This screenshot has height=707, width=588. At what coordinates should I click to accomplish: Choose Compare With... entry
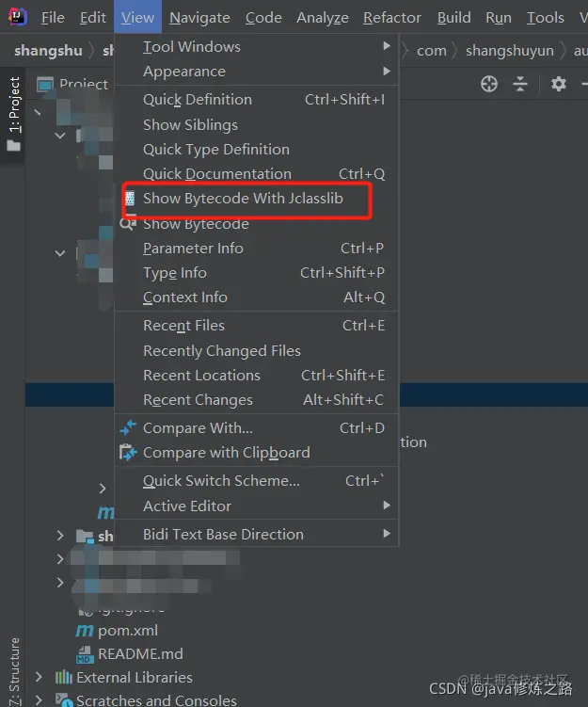tap(257, 428)
